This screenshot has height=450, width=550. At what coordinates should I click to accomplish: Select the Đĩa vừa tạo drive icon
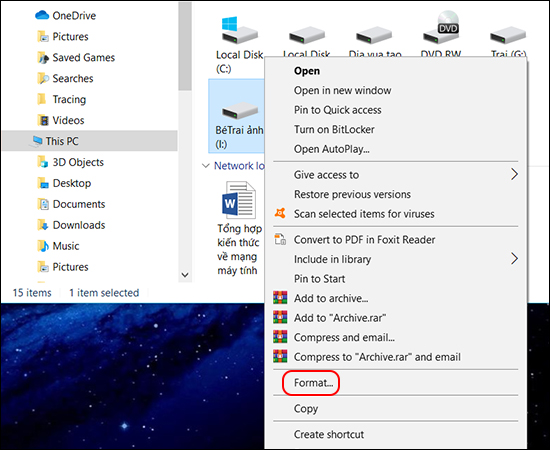coord(374,35)
